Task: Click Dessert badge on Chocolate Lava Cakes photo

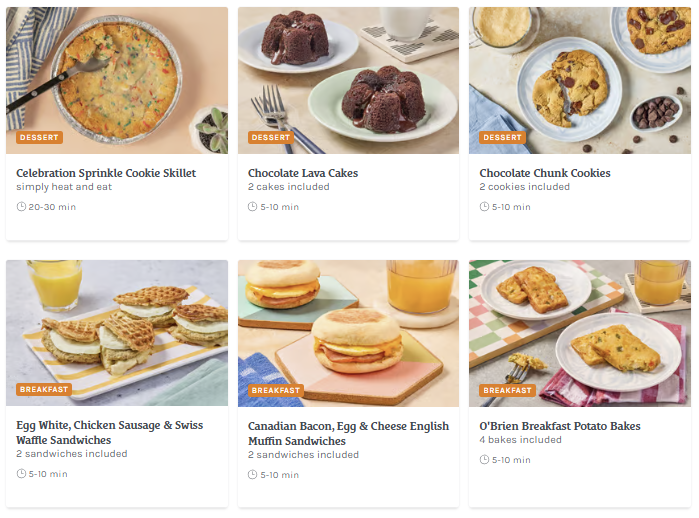Action: pos(271,137)
